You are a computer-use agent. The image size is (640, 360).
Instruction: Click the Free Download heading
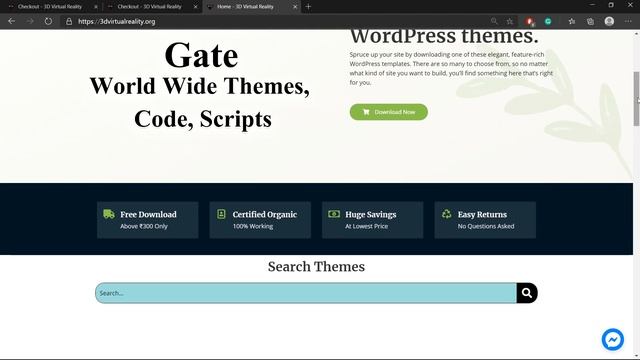pyautogui.click(x=148, y=214)
